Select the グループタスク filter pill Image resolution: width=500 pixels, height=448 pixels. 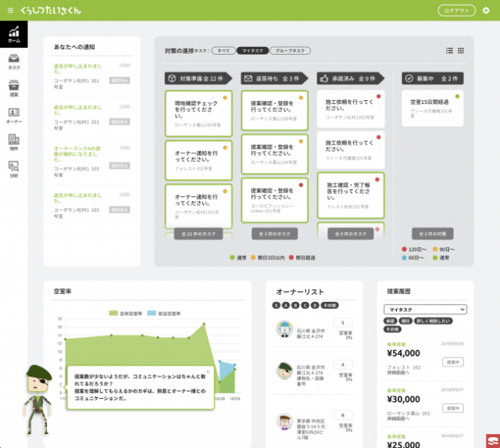pyautogui.click(x=291, y=51)
